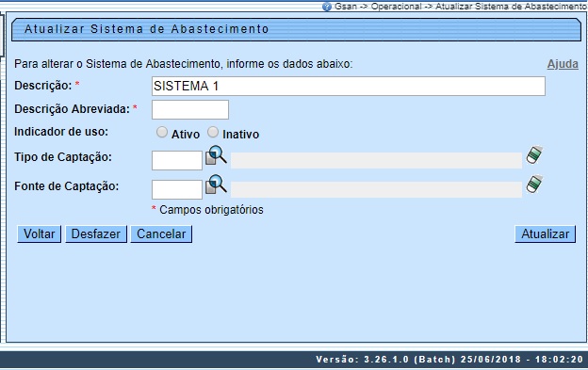
Task: Select the Ativo radio button
Action: [x=162, y=132]
